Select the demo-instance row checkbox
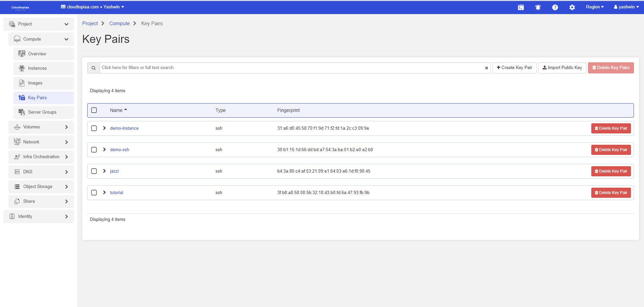This screenshot has height=307, width=644. click(x=94, y=128)
